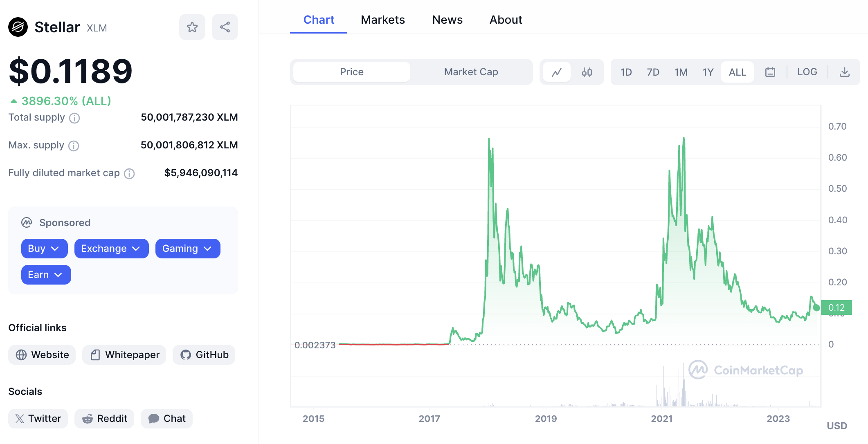868x444 pixels.
Task: Click the 2017 x-axis label
Action: 430,419
